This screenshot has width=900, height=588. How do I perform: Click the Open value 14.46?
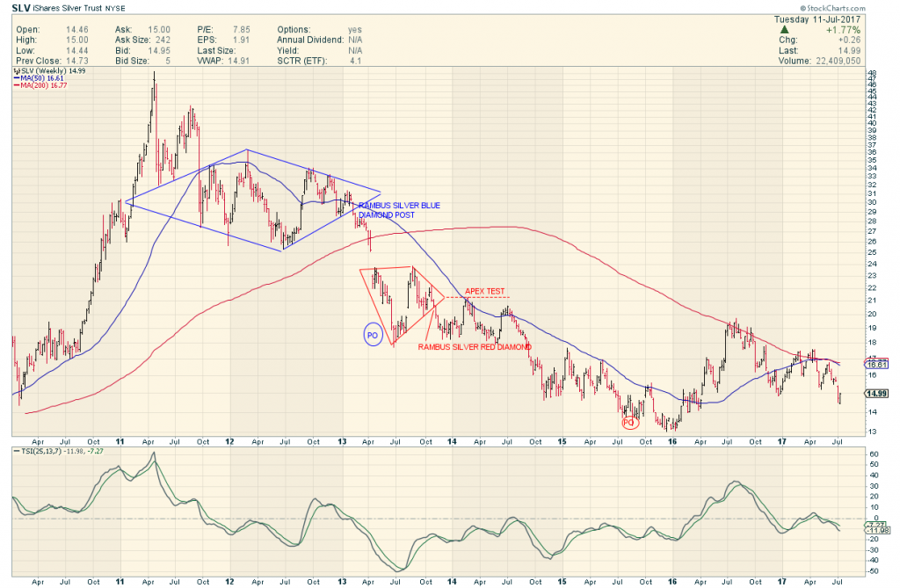[77, 30]
